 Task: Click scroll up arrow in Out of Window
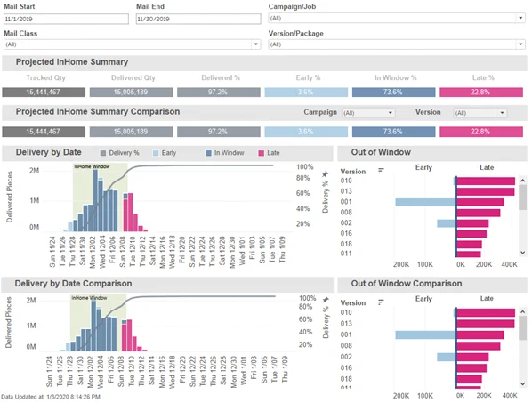[523, 181]
